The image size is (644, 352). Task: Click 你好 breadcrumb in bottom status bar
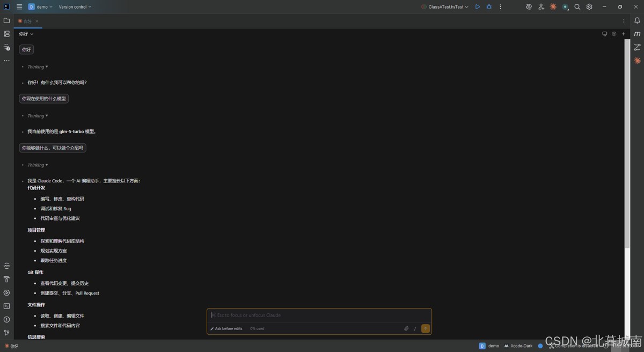11,346
